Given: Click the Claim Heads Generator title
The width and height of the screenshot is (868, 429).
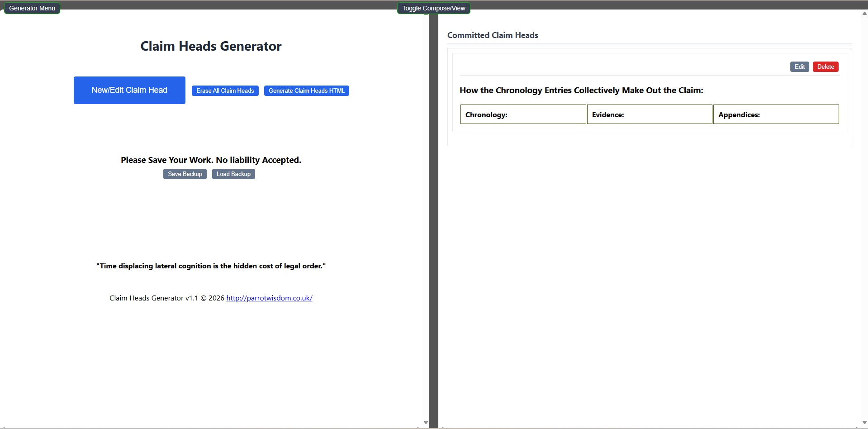Looking at the screenshot, I should point(211,46).
